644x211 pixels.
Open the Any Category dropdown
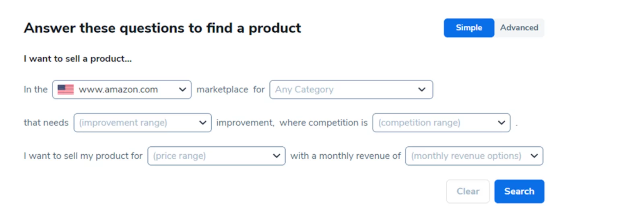(351, 90)
